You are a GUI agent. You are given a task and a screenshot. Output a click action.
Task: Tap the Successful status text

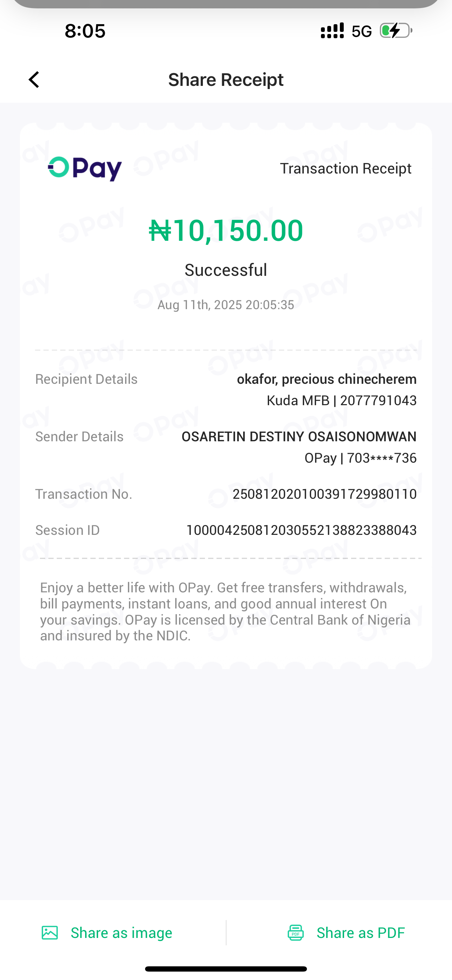[226, 270]
